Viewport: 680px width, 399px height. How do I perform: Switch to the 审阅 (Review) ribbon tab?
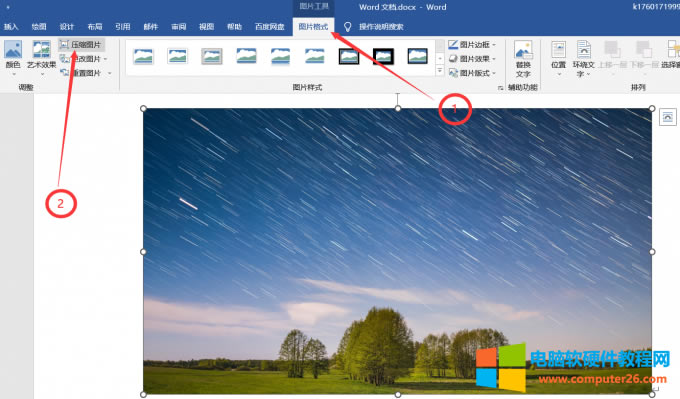[x=178, y=27]
